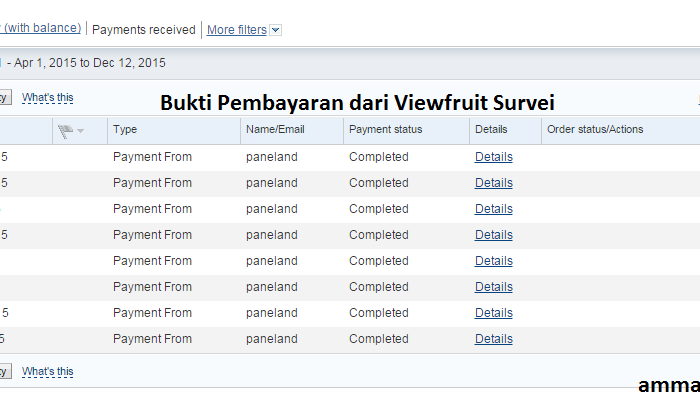Open Details link in the sixth payment row
700x405 pixels.
coord(494,287)
